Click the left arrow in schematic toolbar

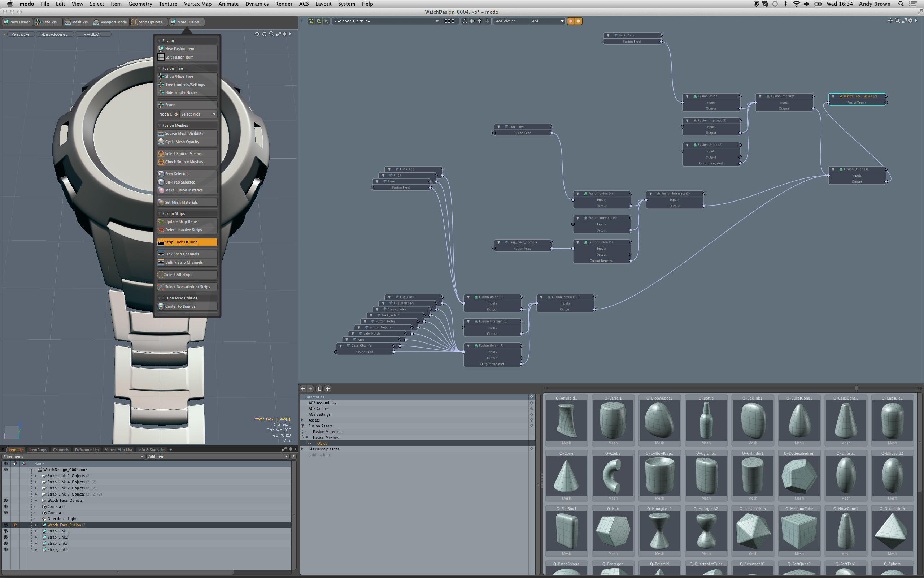point(472,21)
